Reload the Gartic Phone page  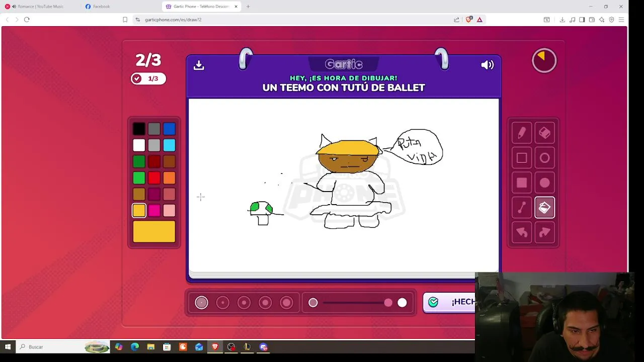pyautogui.click(x=27, y=20)
